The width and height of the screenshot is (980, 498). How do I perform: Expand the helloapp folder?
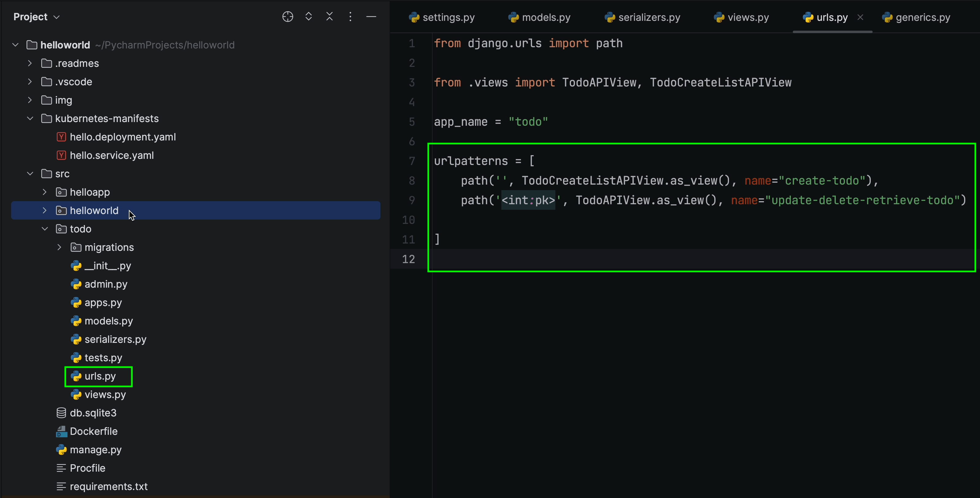44,192
